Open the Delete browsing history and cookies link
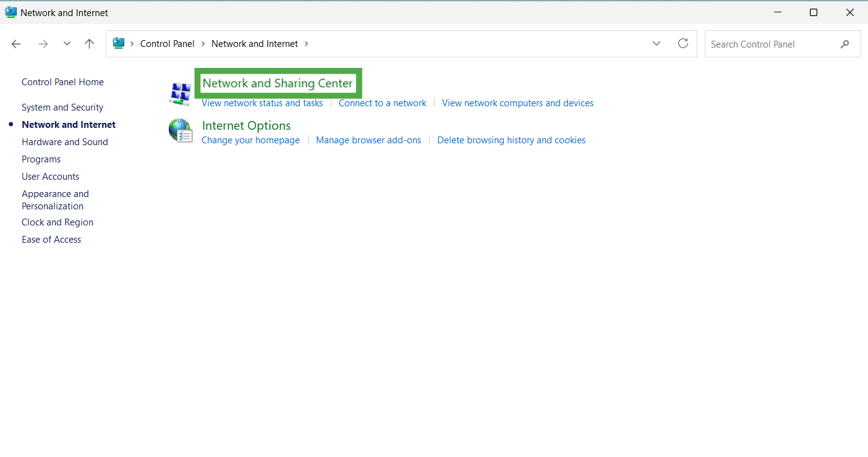This screenshot has width=868, height=457. pyautogui.click(x=511, y=140)
